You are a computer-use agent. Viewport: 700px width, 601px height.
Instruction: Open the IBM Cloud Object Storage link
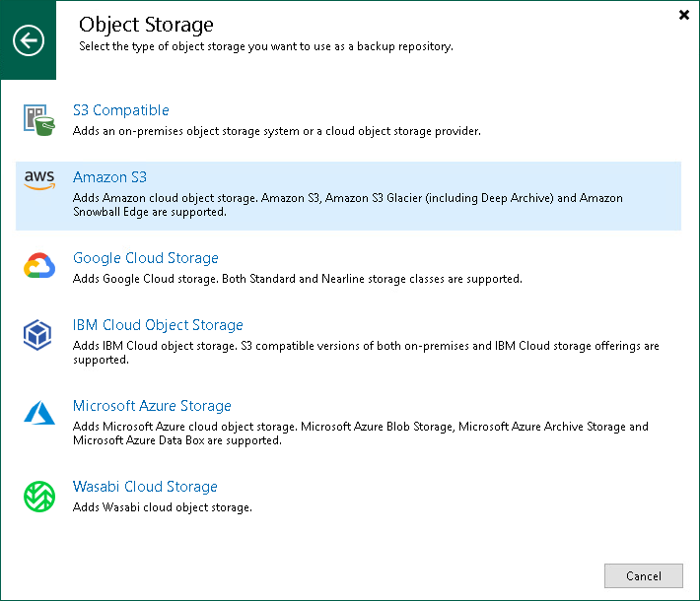pyautogui.click(x=158, y=325)
